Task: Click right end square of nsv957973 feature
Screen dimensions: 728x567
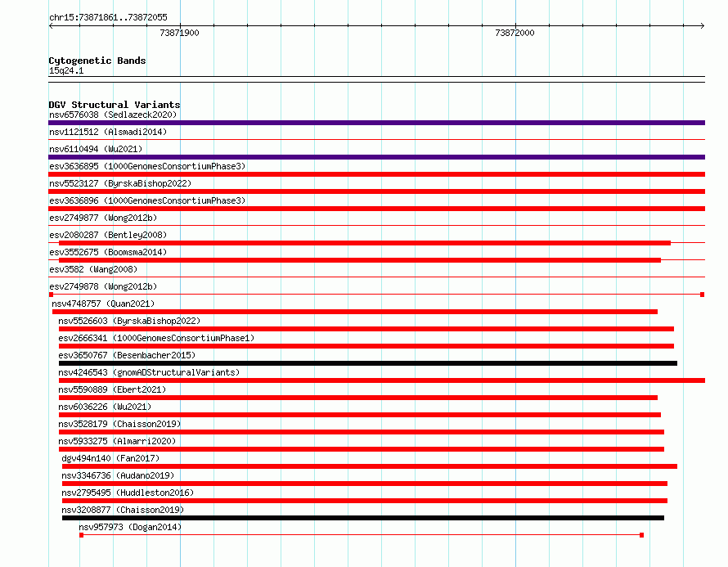Action: click(641, 535)
